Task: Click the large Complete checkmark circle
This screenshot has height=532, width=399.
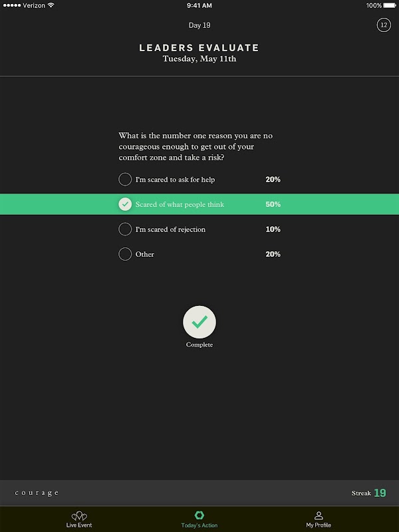Action: click(x=199, y=322)
